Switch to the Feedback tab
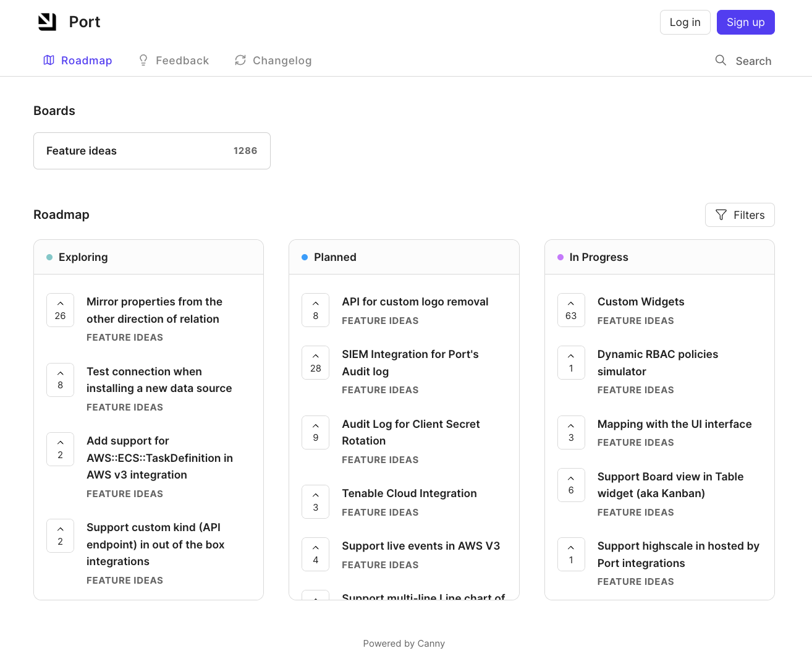 click(174, 61)
